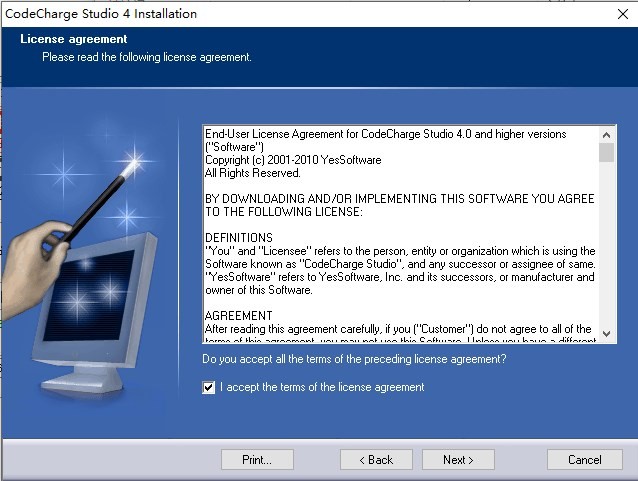This screenshot has height=481, width=638.
Task: Click the AGREEMENT heading in license text
Action: coord(238,316)
